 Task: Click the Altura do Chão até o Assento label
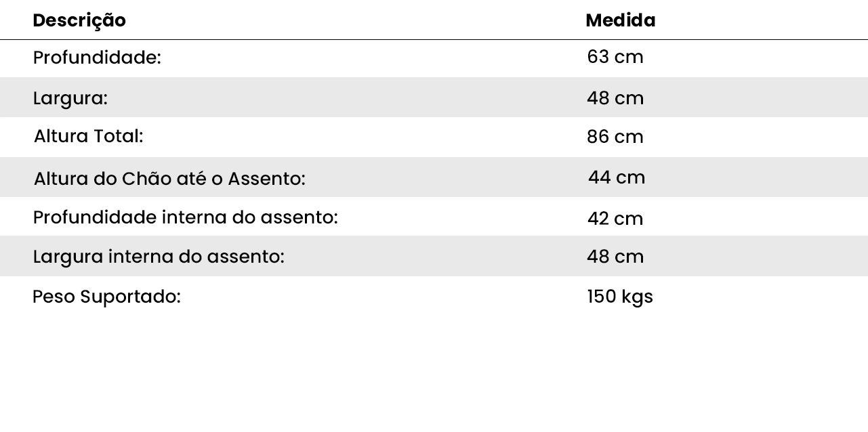point(169,179)
